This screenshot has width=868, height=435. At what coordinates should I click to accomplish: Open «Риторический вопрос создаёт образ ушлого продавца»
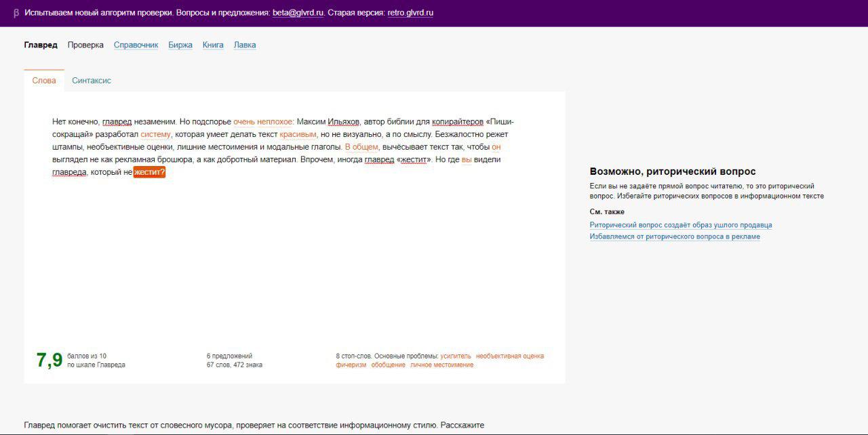[681, 225]
